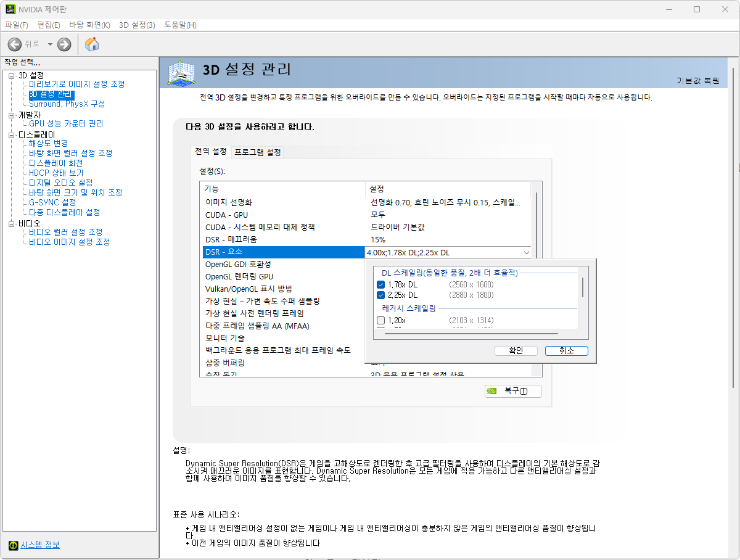Click the CUDA - GPU setting row
Viewport: 740px width, 560px height.
click(x=367, y=215)
